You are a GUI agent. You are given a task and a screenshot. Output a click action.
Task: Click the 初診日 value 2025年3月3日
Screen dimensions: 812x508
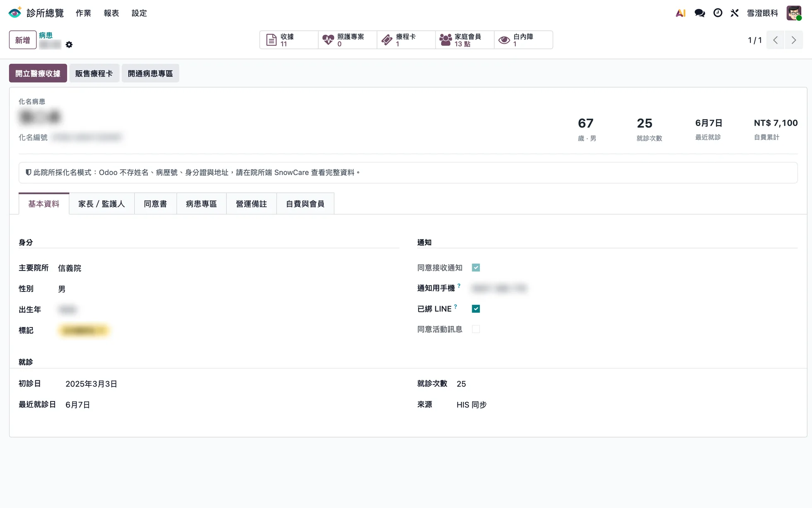click(91, 384)
